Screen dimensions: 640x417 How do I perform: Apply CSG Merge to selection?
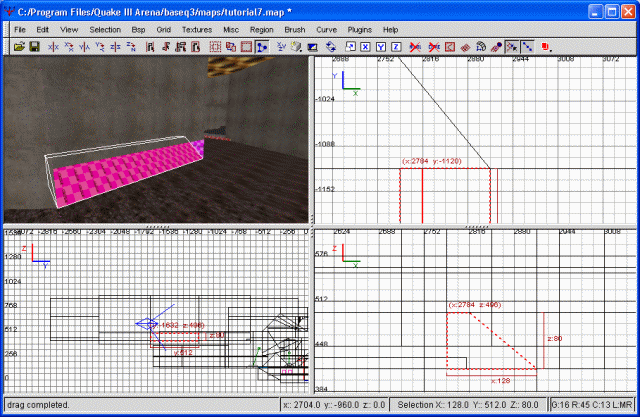(x=231, y=47)
